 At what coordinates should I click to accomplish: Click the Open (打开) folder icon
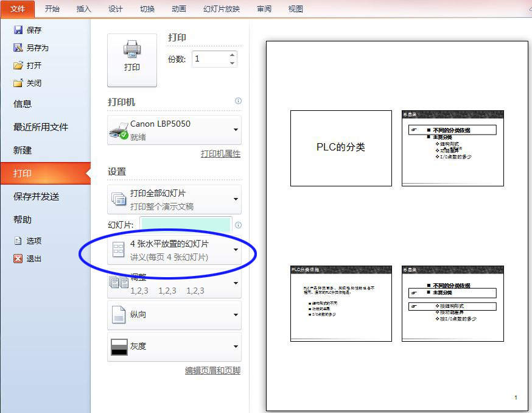[x=19, y=65]
